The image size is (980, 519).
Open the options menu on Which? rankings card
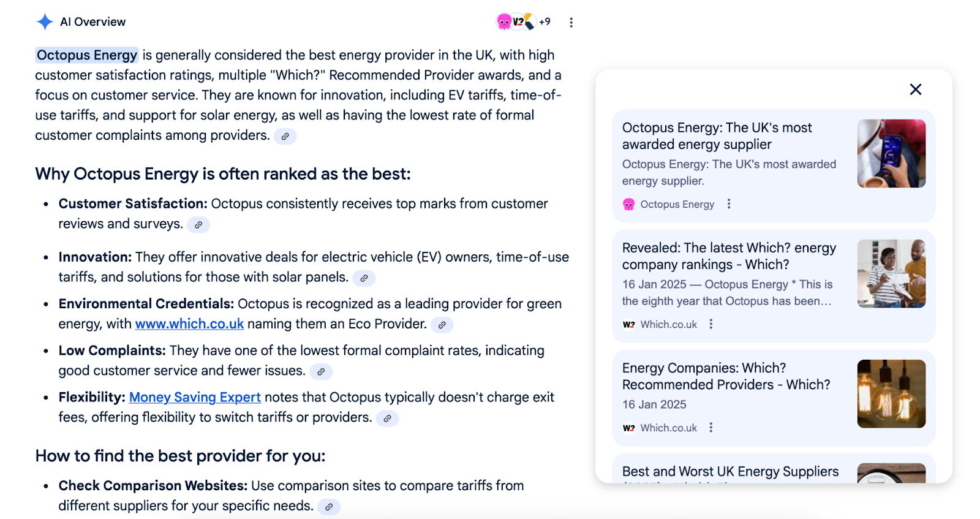710,324
